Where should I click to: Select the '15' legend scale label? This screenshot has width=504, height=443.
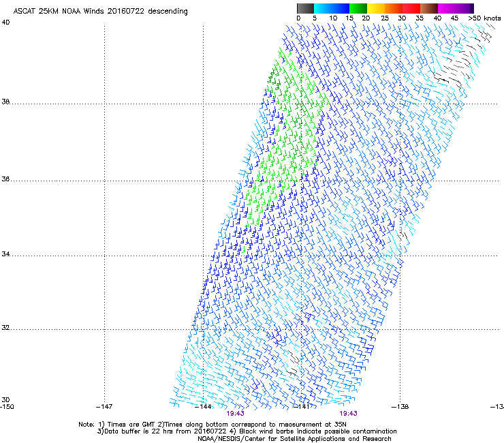pos(349,18)
